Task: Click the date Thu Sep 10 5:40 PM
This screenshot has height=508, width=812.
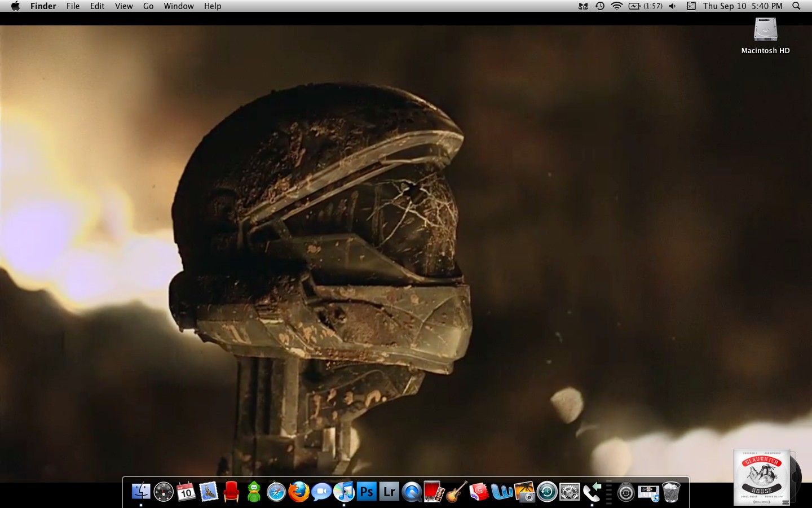Action: click(743, 6)
